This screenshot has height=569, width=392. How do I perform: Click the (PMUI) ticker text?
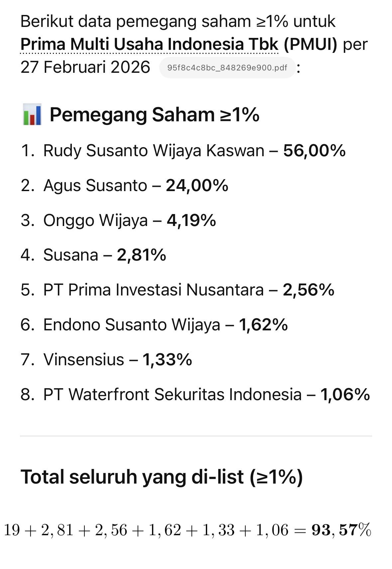(311, 44)
